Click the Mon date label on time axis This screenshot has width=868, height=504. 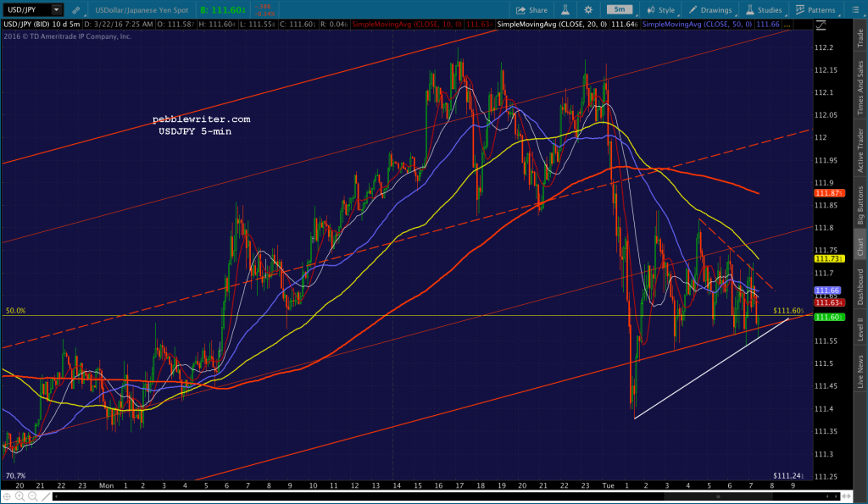click(106, 485)
